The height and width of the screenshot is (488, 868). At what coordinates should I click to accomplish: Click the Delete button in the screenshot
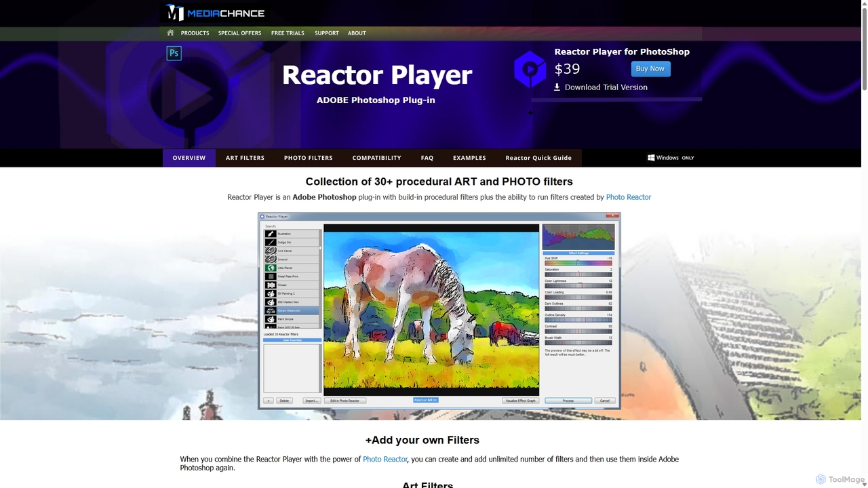(284, 401)
